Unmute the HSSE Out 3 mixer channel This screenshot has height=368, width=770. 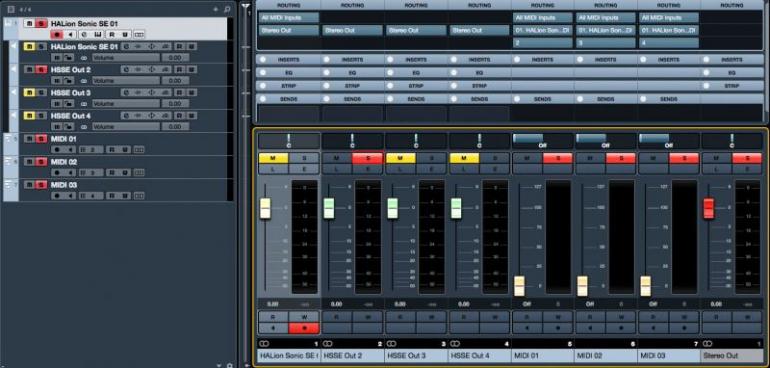[x=401, y=158]
